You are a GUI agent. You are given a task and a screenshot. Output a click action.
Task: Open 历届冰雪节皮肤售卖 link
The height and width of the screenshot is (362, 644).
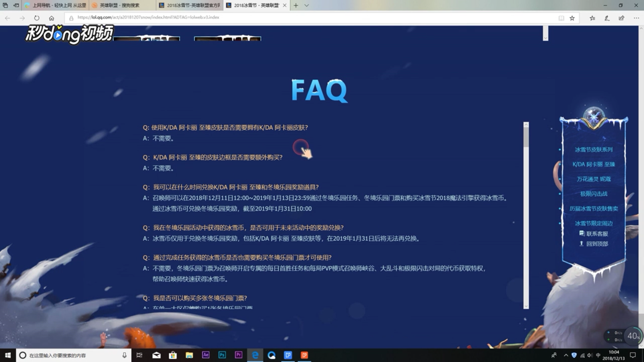(x=594, y=208)
